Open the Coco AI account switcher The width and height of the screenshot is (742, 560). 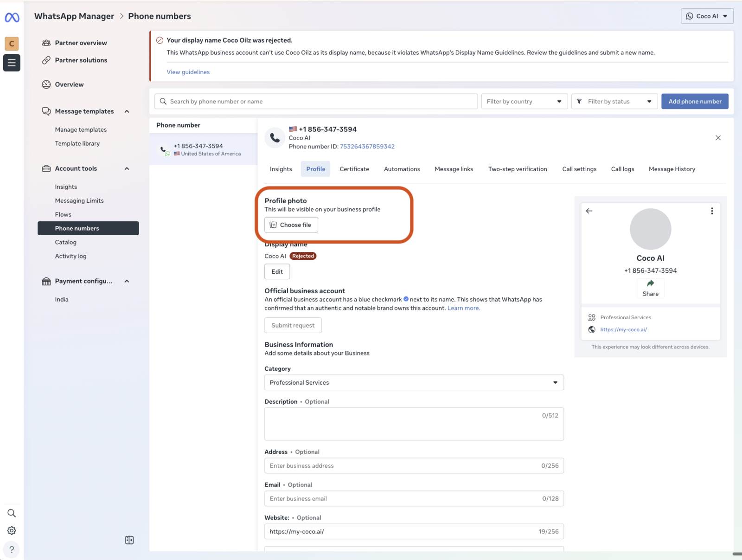pos(707,16)
